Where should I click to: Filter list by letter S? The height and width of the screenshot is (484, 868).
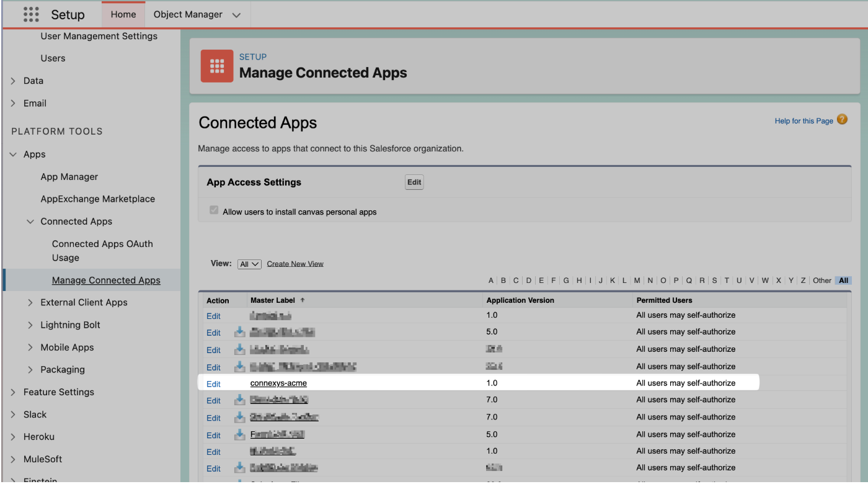(x=714, y=280)
